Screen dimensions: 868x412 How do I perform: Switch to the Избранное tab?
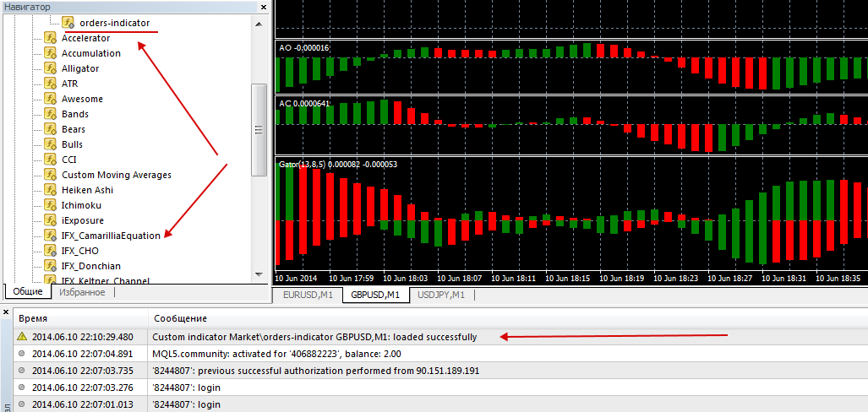[x=83, y=292]
